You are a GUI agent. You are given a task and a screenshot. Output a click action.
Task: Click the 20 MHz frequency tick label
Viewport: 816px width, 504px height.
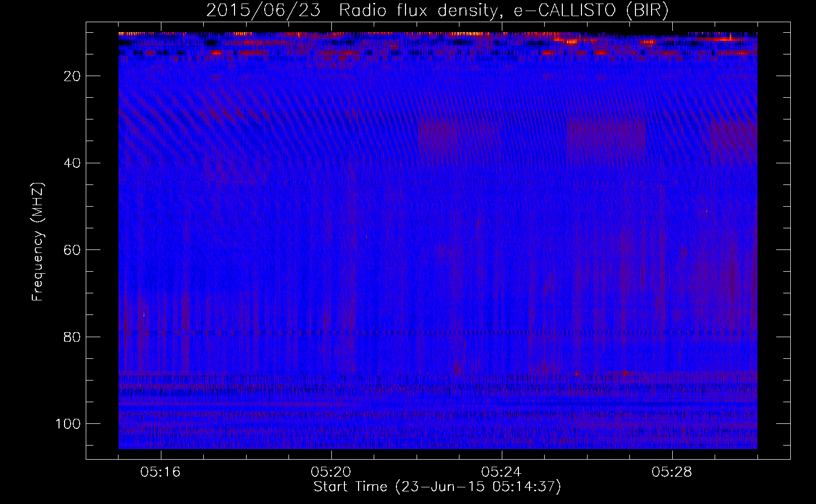(73, 76)
